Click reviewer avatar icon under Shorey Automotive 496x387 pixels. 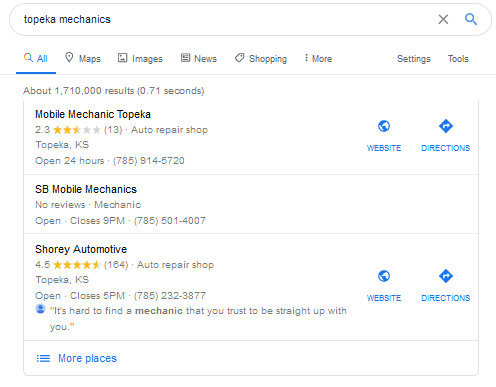(x=40, y=309)
